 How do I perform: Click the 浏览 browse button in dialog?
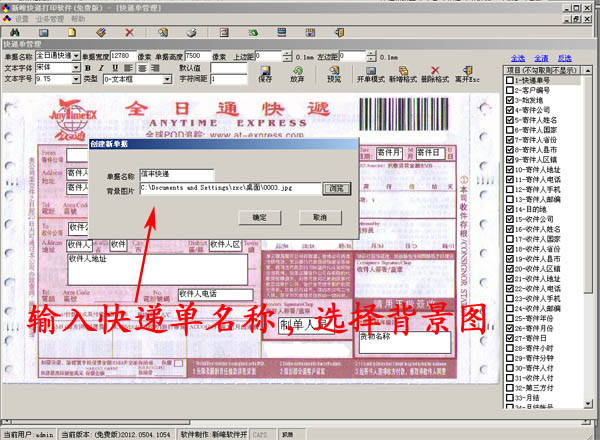coord(336,189)
